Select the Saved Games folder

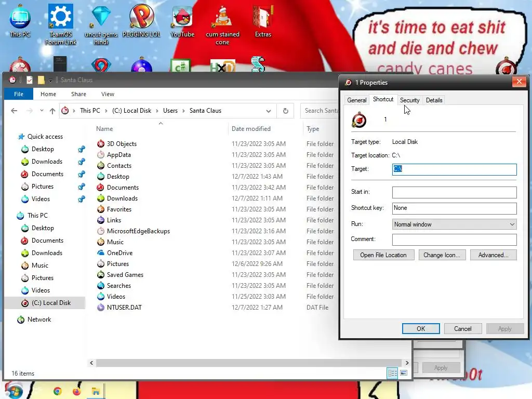[x=125, y=275]
